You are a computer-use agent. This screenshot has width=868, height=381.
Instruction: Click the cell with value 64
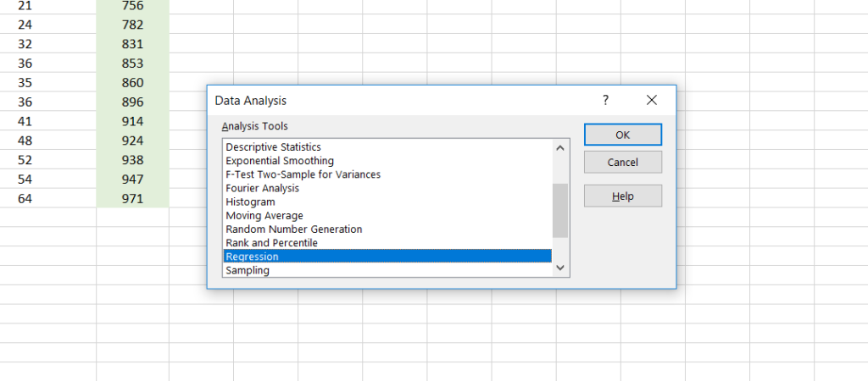click(24, 199)
